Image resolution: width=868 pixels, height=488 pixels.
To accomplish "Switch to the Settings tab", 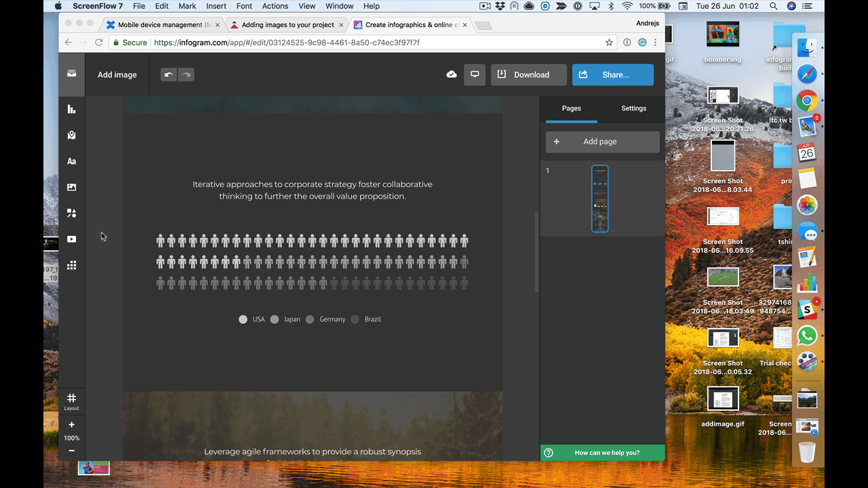I will pos(633,108).
